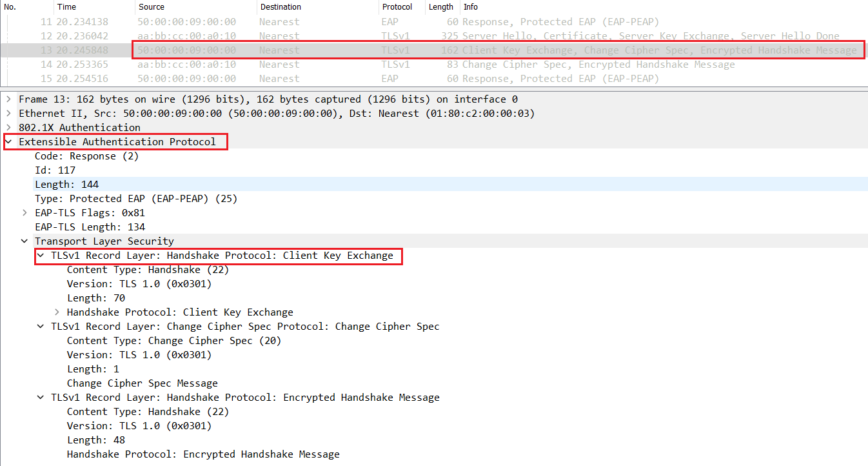868x466 pixels.
Task: Collapse the Transport Layer Security tree
Action: 25,241
